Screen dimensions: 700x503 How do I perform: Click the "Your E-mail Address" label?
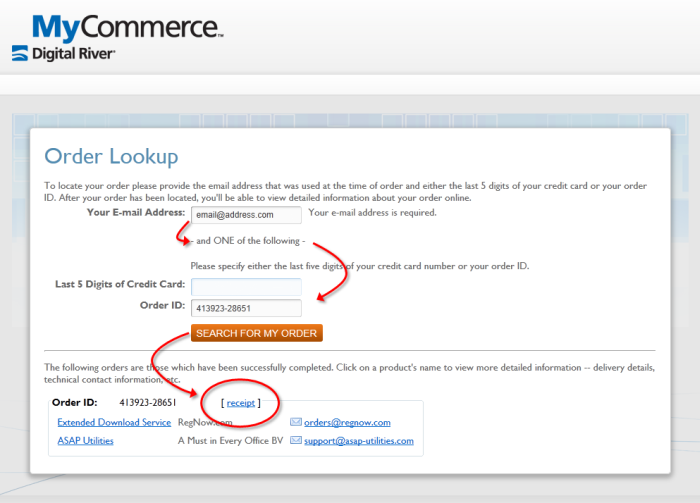coord(136,212)
